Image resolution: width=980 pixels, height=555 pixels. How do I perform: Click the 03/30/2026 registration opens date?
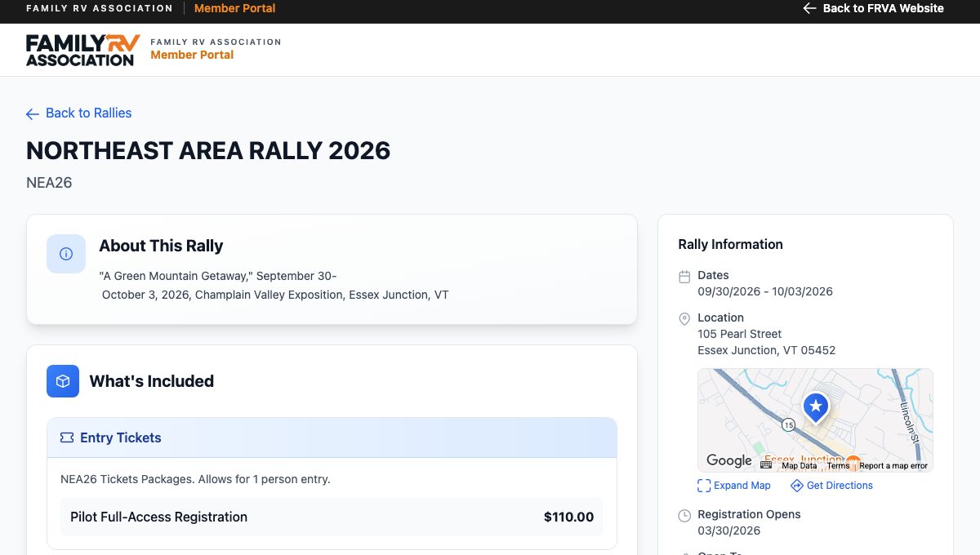click(x=728, y=531)
